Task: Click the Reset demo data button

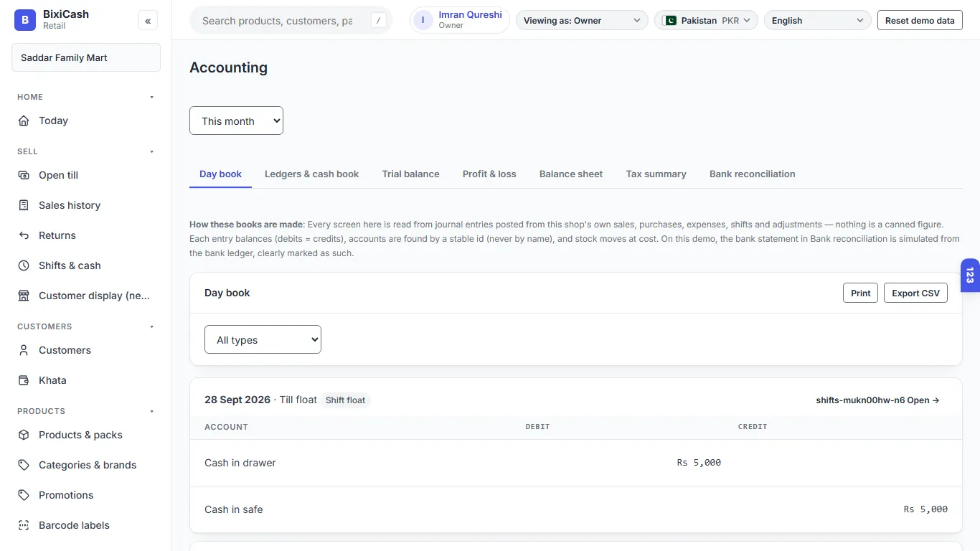Action: (x=920, y=20)
